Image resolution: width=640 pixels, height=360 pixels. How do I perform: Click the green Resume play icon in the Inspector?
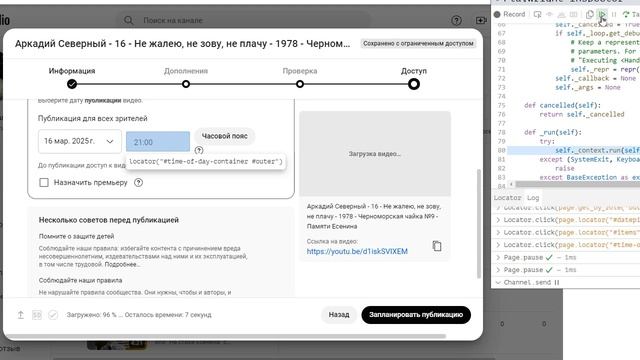pyautogui.click(x=602, y=14)
